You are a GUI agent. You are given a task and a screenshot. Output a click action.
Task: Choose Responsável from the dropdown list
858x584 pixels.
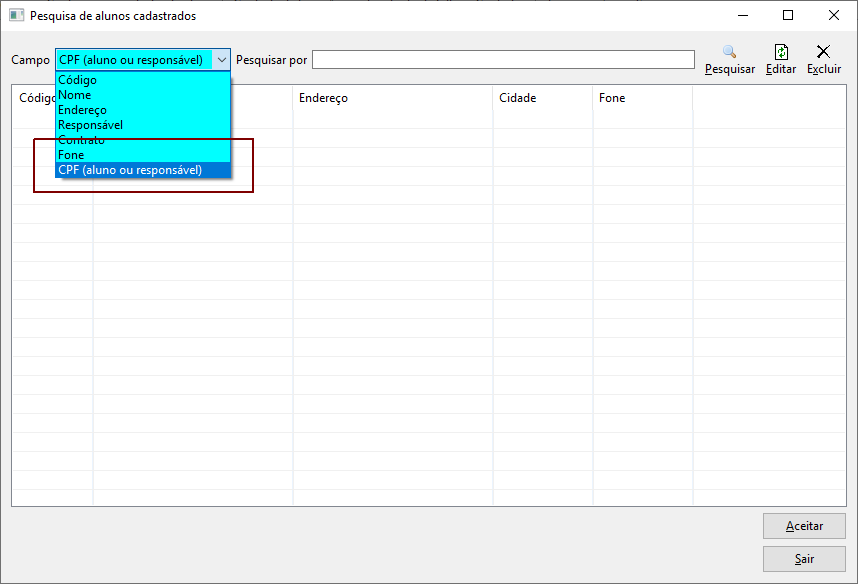click(143, 125)
